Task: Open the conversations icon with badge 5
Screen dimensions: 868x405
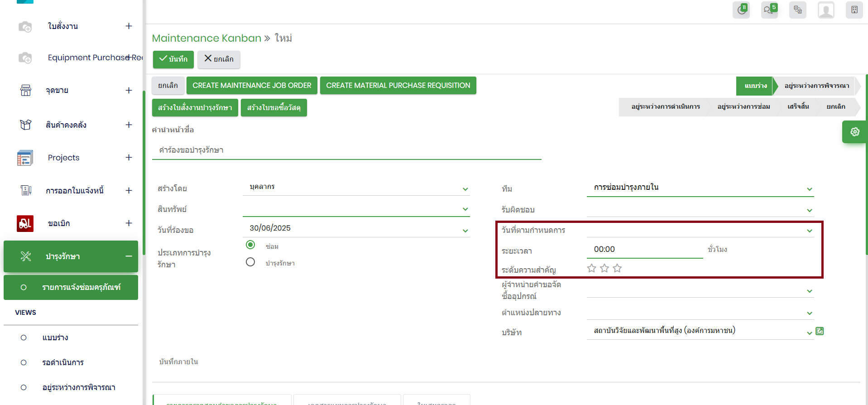Action: tap(769, 10)
